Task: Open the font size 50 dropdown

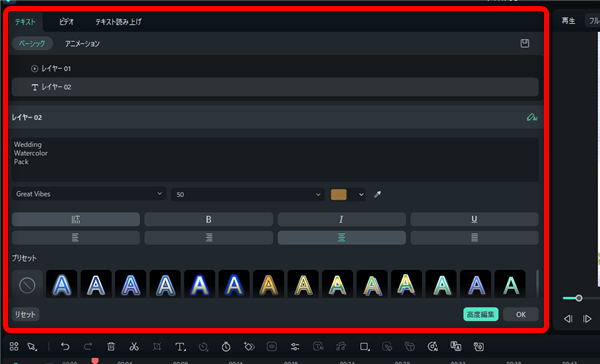Action: pos(248,194)
